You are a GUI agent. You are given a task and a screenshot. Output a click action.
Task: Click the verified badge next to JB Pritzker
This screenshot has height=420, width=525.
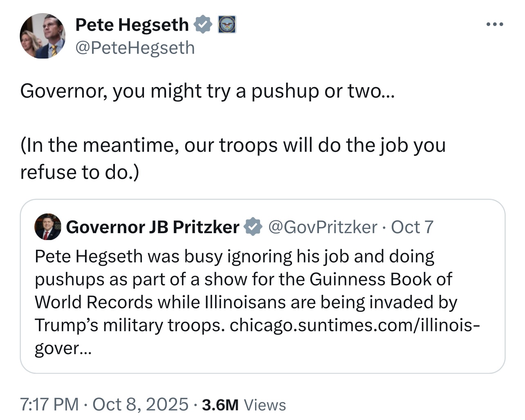click(253, 227)
